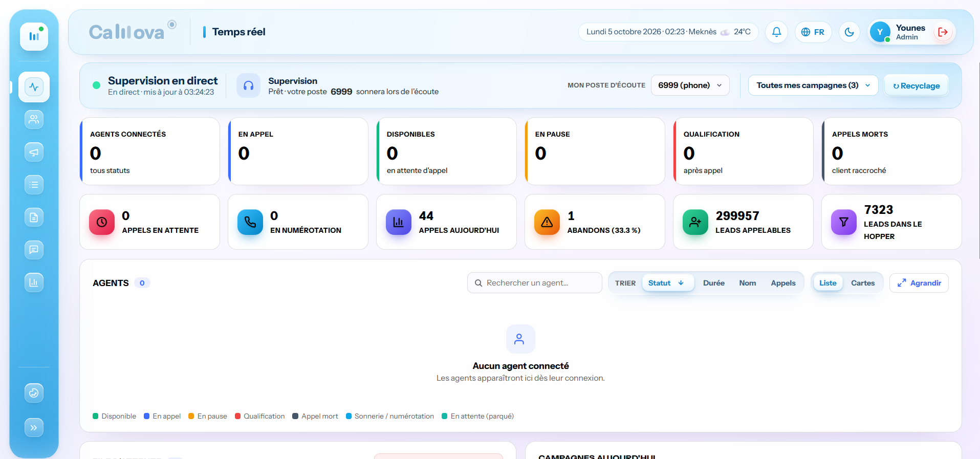This screenshot has width=980, height=459.
Task: Open the FR language selector
Action: coord(813,32)
